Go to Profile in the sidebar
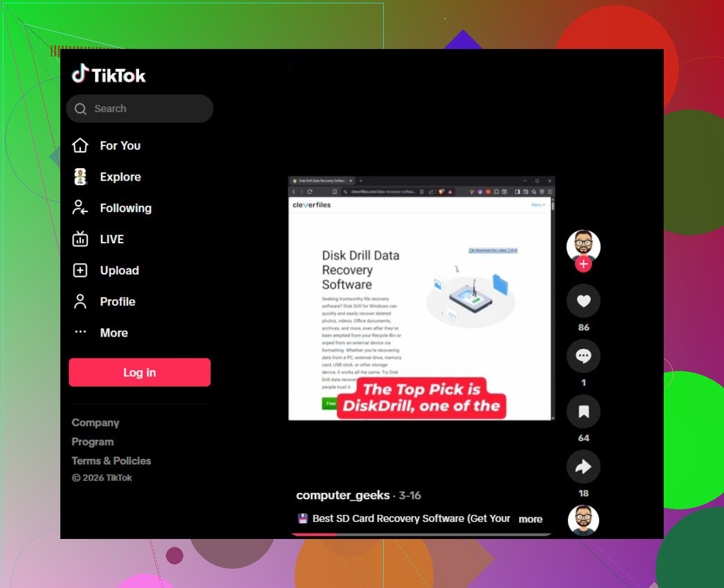724x588 pixels. (x=104, y=301)
